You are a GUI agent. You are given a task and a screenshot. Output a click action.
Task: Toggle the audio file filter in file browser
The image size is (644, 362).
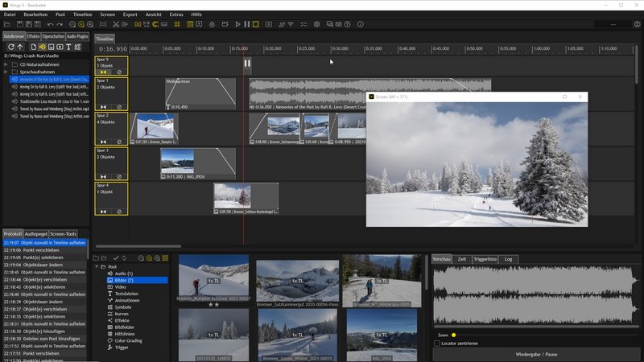coord(43,47)
